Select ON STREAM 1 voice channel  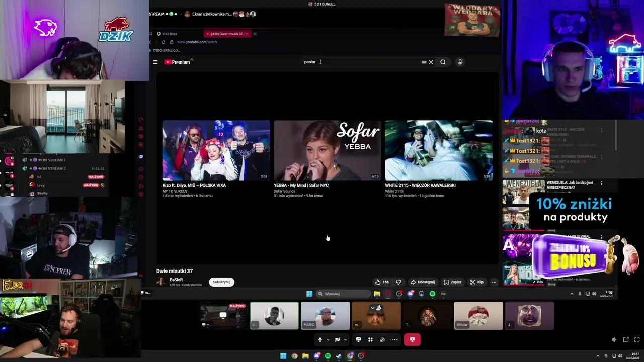pyautogui.click(x=48, y=160)
